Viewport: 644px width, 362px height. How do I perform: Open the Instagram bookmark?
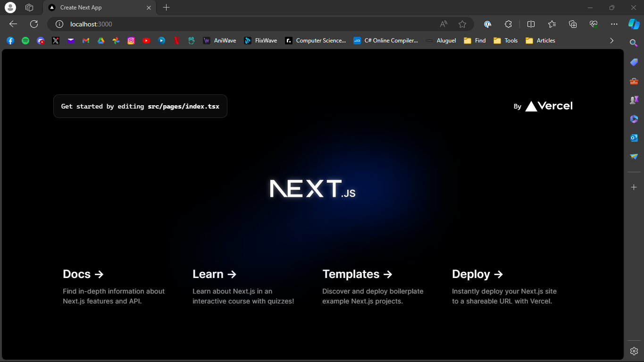click(x=131, y=41)
